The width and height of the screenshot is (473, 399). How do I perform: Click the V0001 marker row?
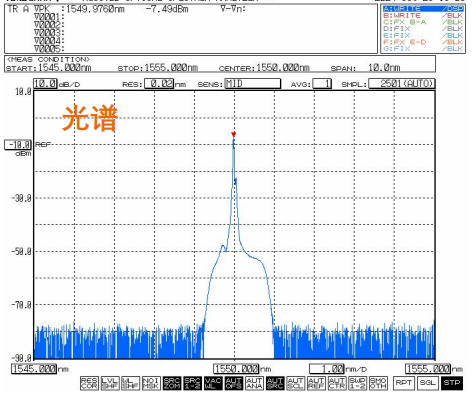(49, 17)
